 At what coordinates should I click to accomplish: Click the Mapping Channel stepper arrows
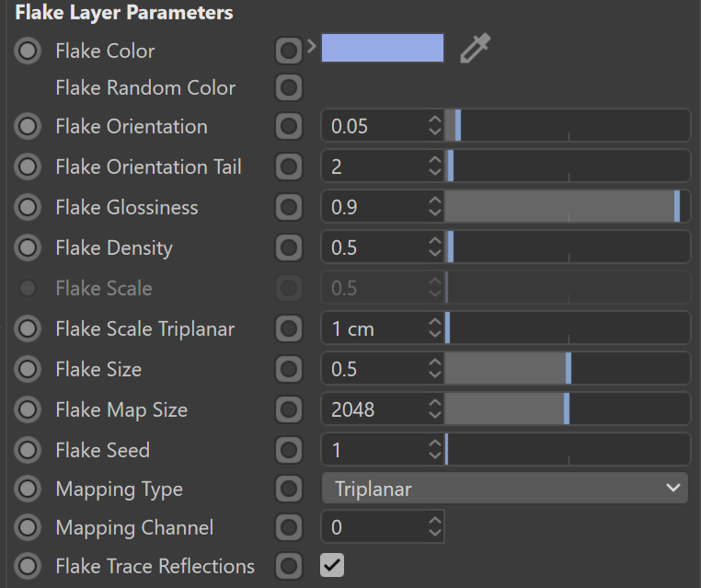[435, 526]
